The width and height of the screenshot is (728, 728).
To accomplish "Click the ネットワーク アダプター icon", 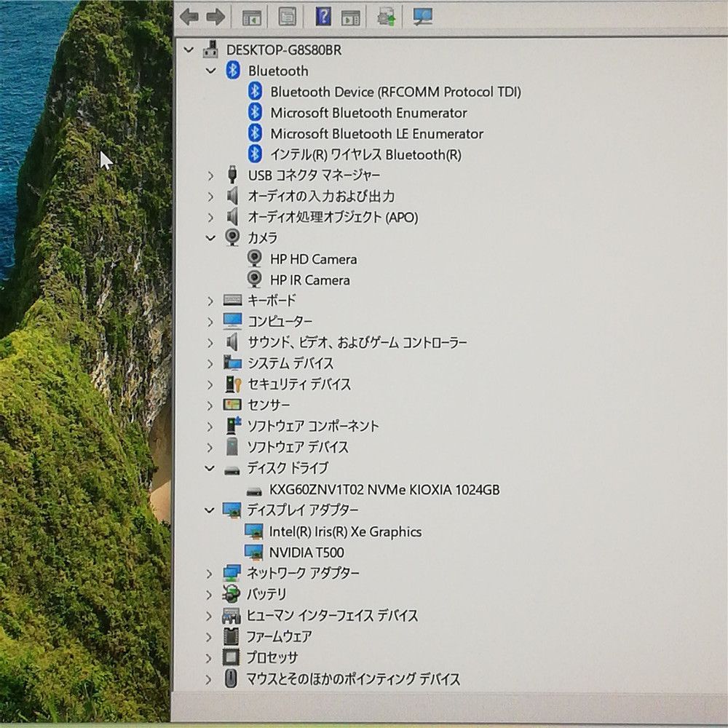I will tap(232, 573).
